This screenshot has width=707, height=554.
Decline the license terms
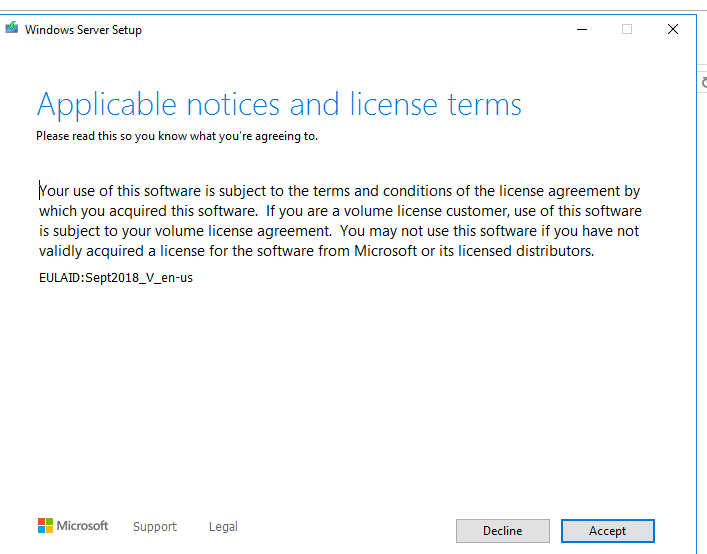tap(502, 531)
